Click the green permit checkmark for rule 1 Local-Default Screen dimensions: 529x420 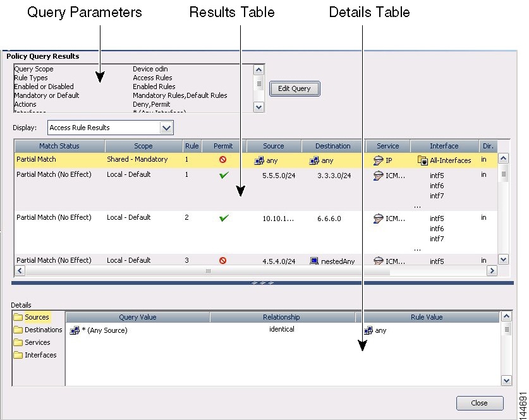pos(223,175)
